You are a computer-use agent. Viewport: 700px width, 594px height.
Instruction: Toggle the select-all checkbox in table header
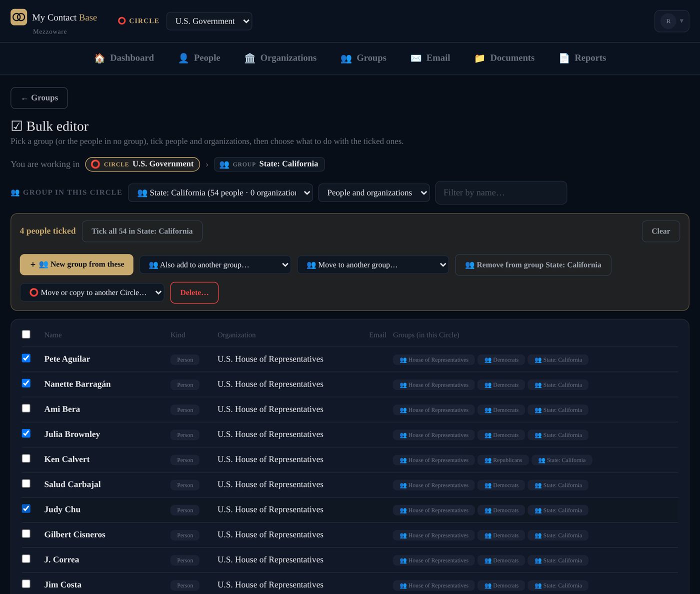coord(26,334)
